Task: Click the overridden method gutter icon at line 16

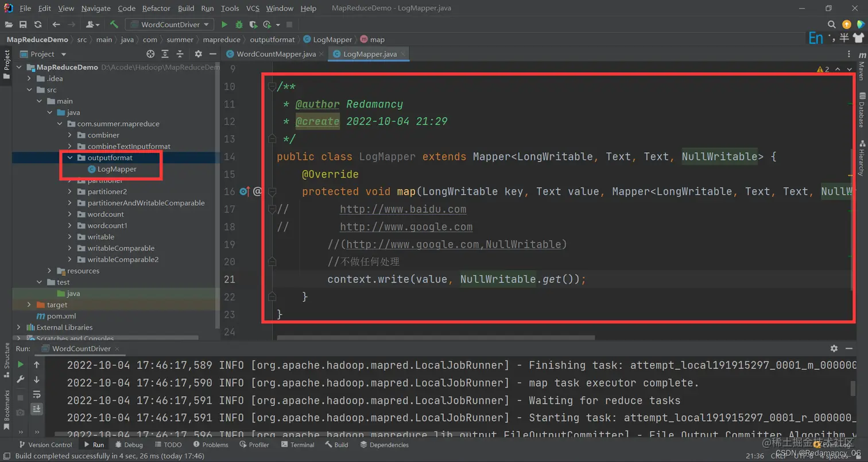Action: [x=244, y=191]
